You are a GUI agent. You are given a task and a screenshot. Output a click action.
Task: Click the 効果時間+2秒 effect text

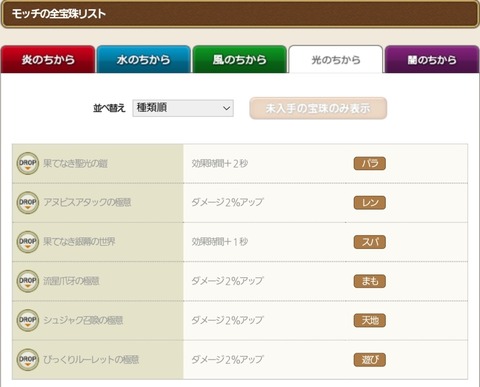pos(220,163)
